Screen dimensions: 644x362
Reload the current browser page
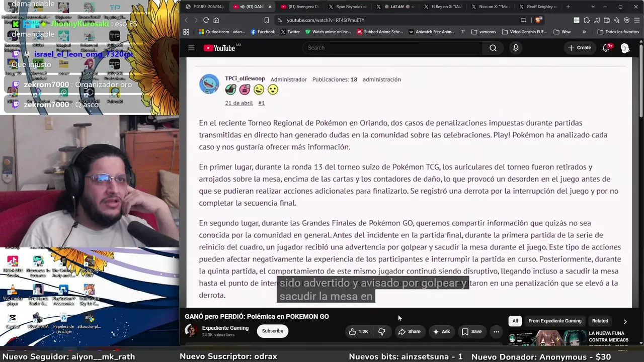tap(206, 20)
